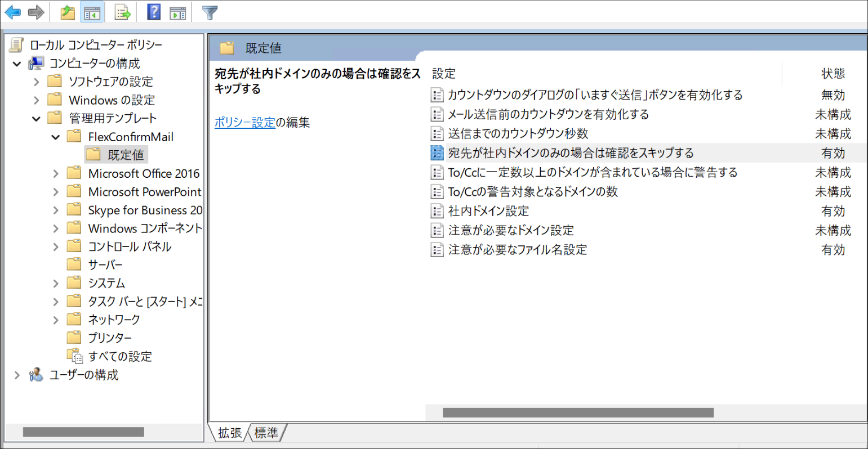Image resolution: width=868 pixels, height=449 pixels.
Task: Click the すべての設定 icon in tree
Action: point(74,356)
